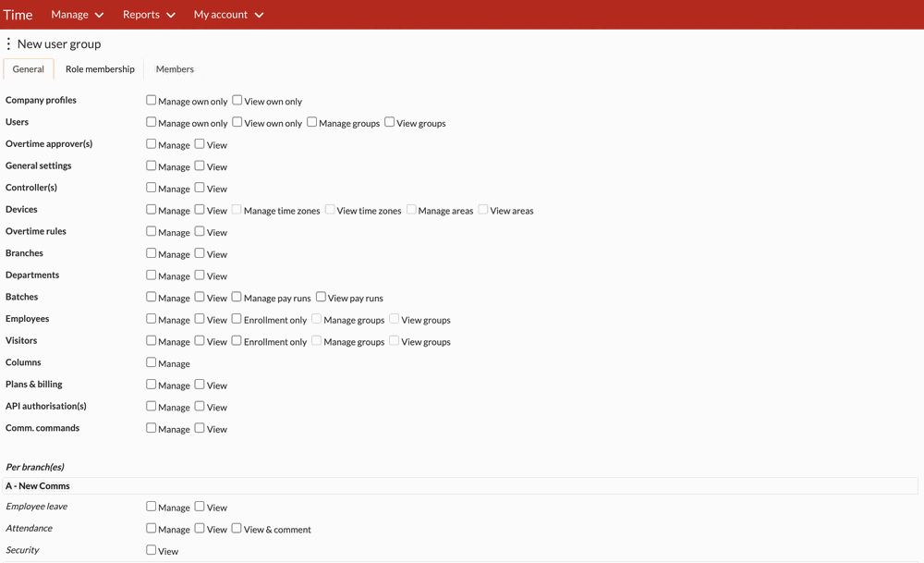Tick Manage for Columns
Image resolution: width=924 pixels, height=563 pixels.
[x=152, y=362]
